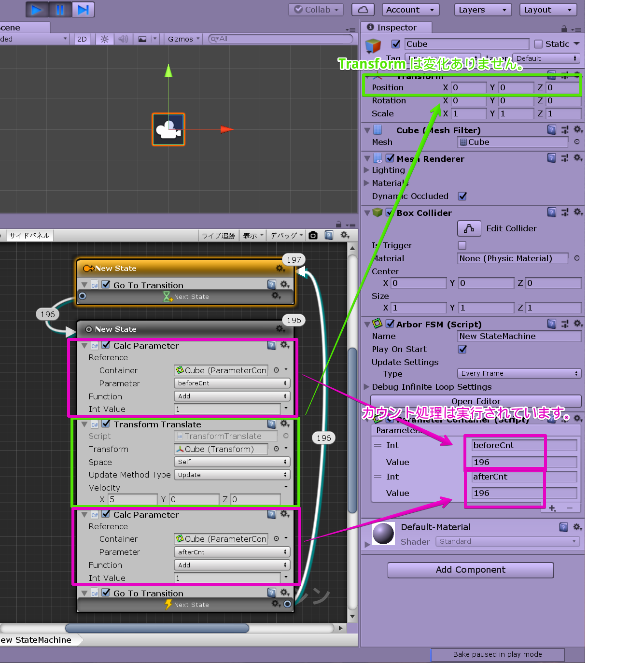Toggle scene view audio icon
The image size is (644, 663).
[123, 39]
